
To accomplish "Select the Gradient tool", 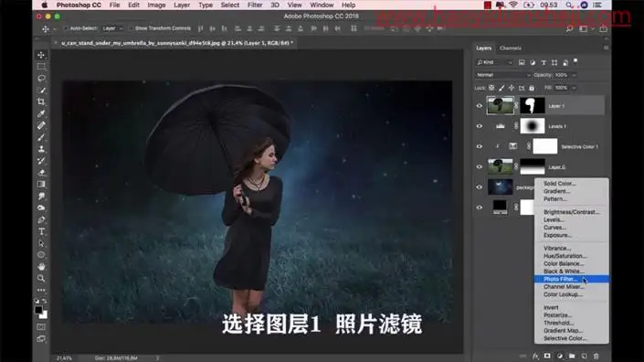I will click(41, 184).
